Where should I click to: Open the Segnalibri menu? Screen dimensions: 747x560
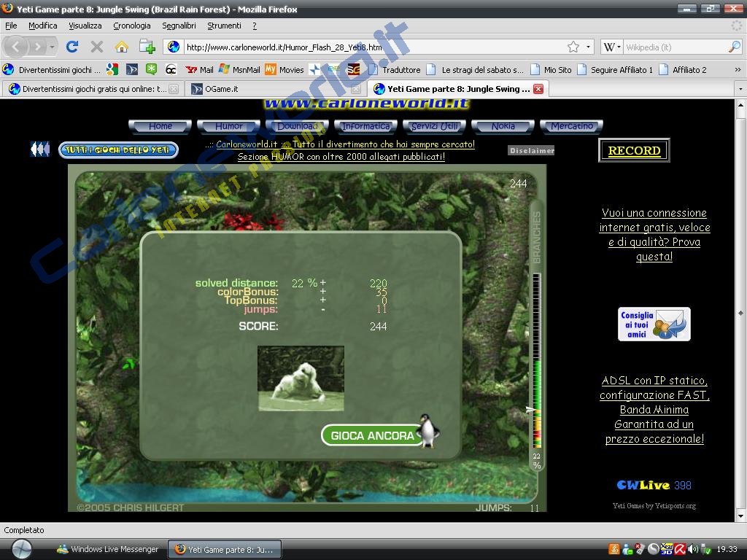179,26
